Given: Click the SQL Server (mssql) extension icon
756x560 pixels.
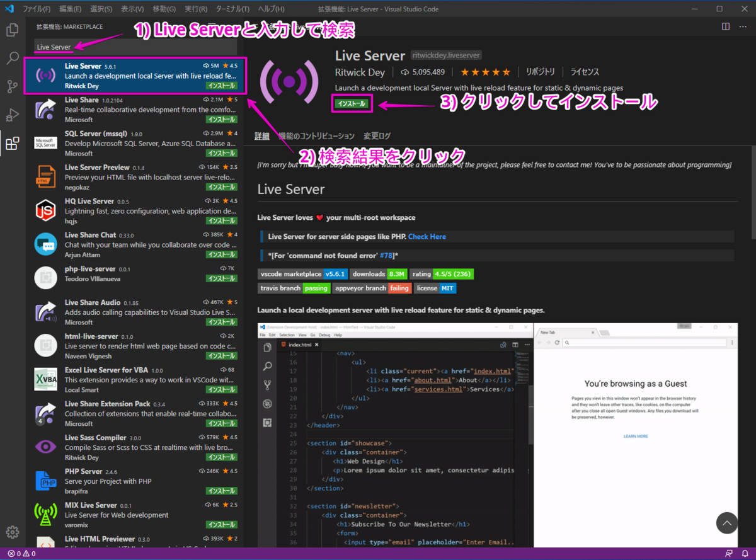Looking at the screenshot, I should (45, 142).
